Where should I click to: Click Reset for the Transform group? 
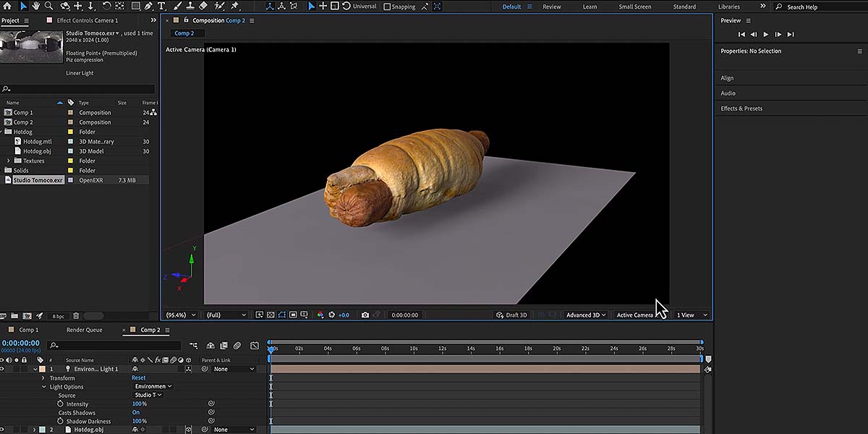[x=138, y=378]
